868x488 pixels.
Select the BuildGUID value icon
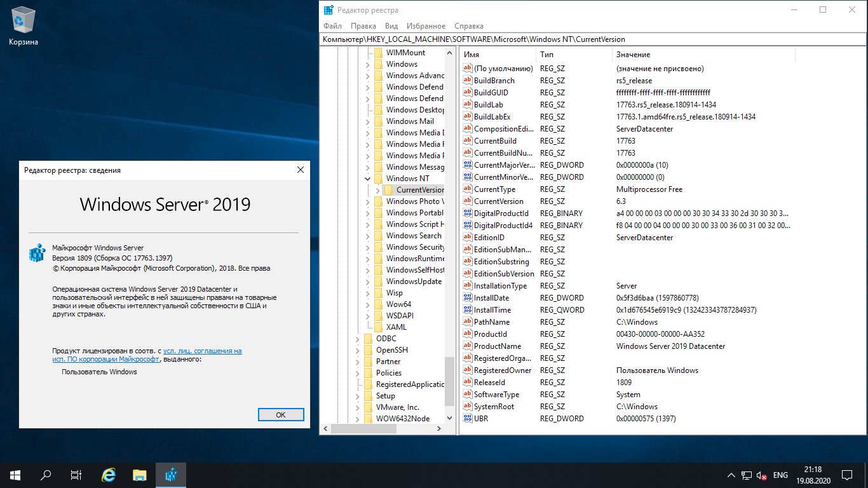468,93
